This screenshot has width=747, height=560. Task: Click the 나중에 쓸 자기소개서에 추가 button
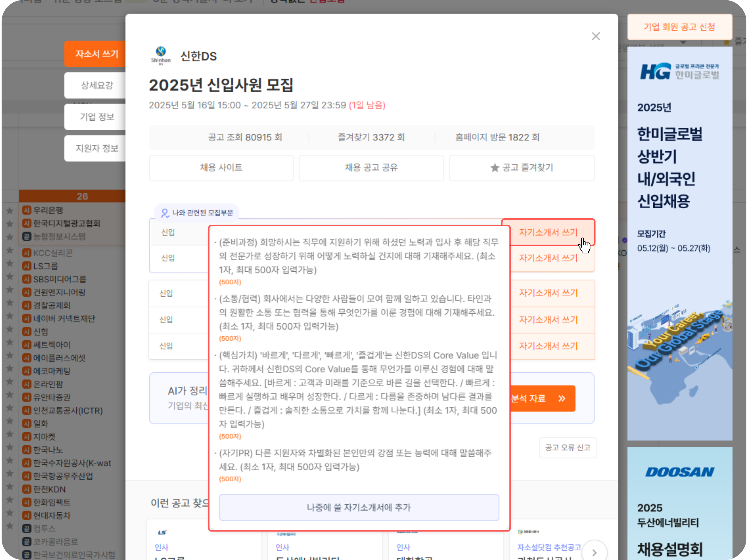pos(359,507)
